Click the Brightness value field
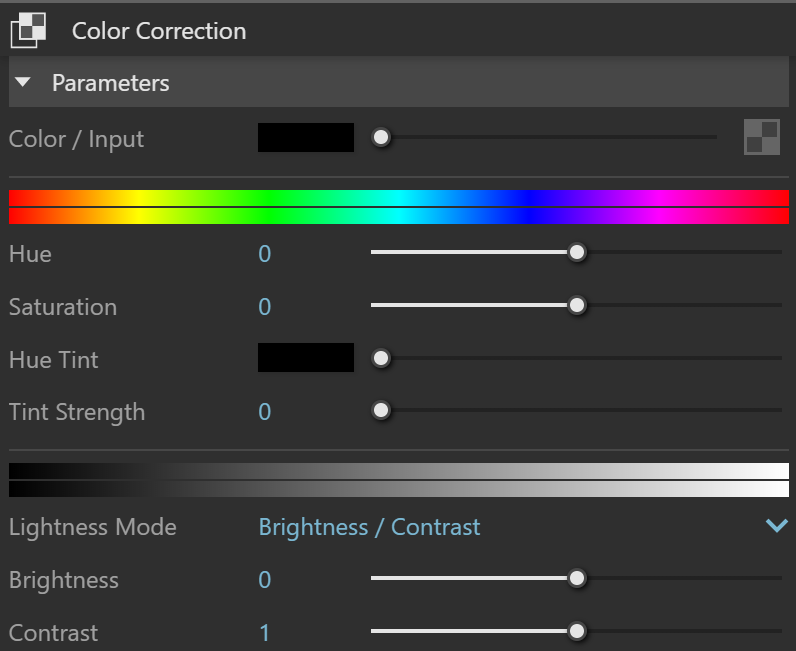Viewport: 796px width, 651px height. (x=264, y=580)
